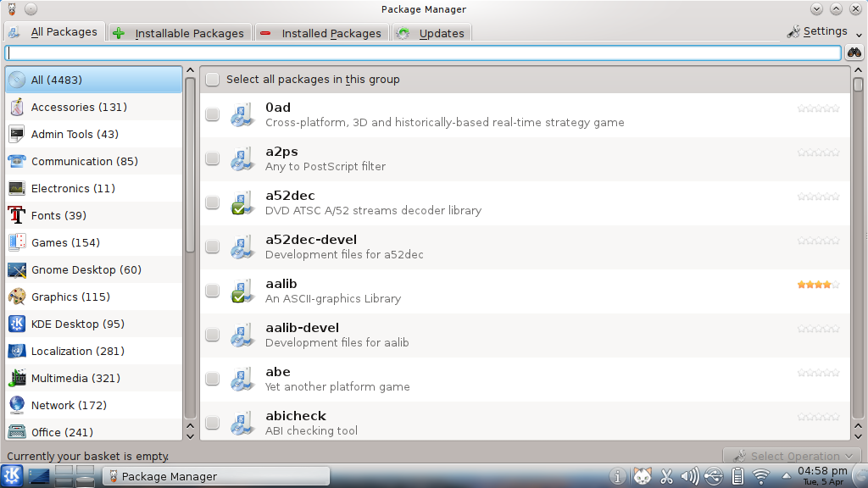The width and height of the screenshot is (868, 488).
Task: Focus the package search field
Action: pyautogui.click(x=424, y=53)
